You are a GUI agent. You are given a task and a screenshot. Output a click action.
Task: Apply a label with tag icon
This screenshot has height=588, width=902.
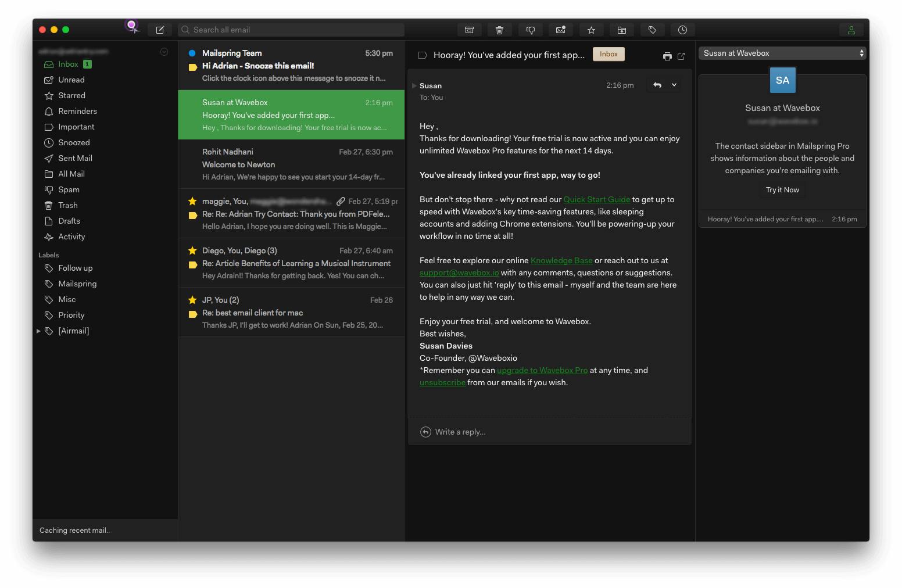pos(652,30)
